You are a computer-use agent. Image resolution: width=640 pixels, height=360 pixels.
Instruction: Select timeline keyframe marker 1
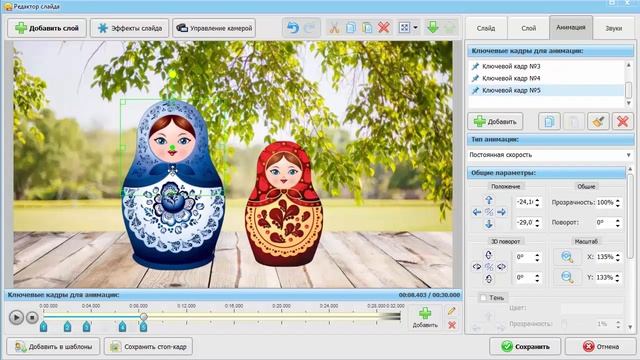click(43, 327)
